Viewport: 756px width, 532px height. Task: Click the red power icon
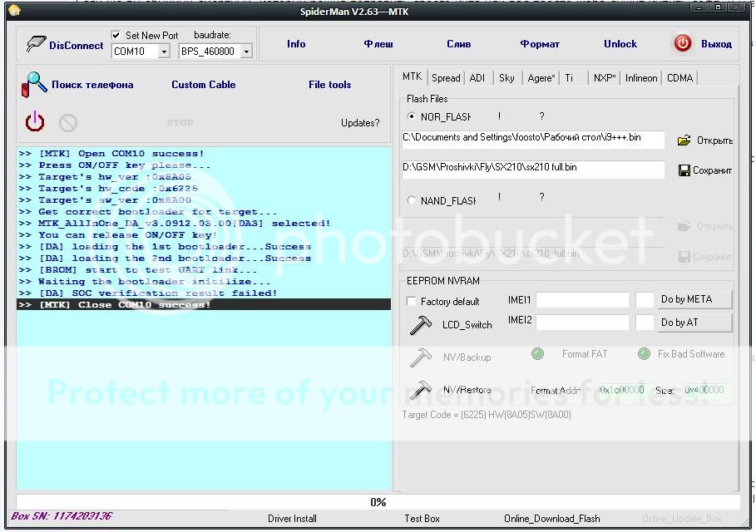point(35,122)
